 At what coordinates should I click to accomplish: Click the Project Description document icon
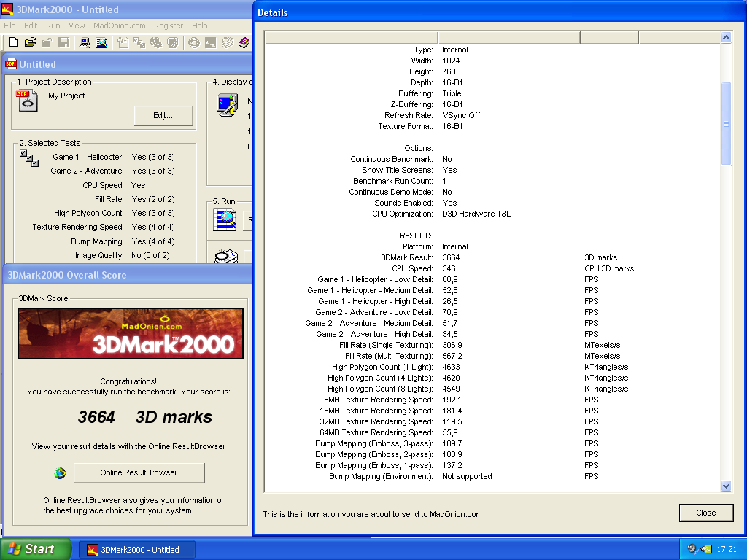(x=27, y=101)
